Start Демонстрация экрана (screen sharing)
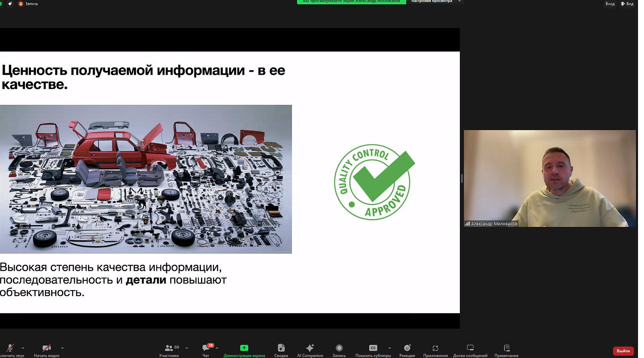The width and height of the screenshot is (644, 358). click(x=243, y=349)
